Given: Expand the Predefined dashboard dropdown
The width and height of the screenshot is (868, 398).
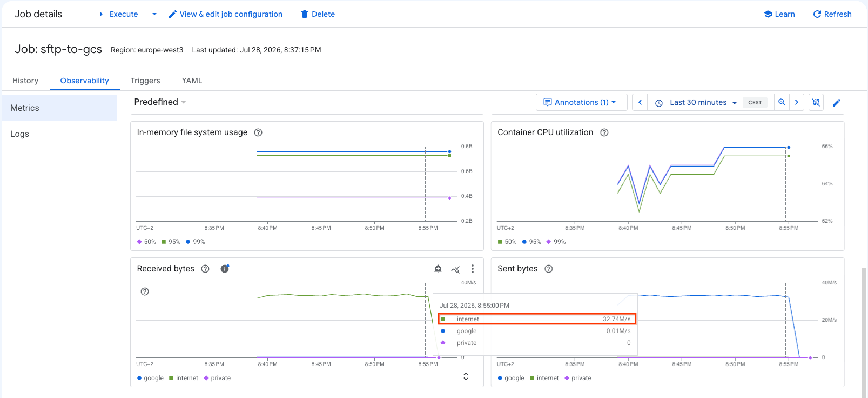Looking at the screenshot, I should pyautogui.click(x=160, y=102).
